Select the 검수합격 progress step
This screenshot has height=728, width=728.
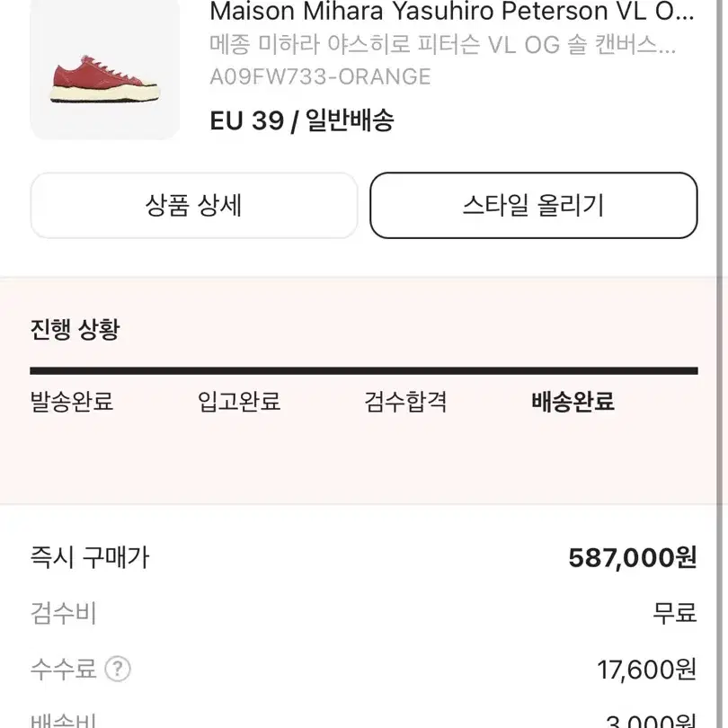pyautogui.click(x=405, y=401)
